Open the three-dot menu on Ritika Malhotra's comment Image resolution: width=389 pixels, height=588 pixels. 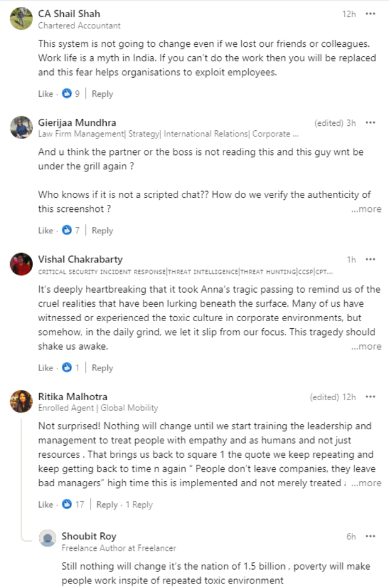pos(370,396)
